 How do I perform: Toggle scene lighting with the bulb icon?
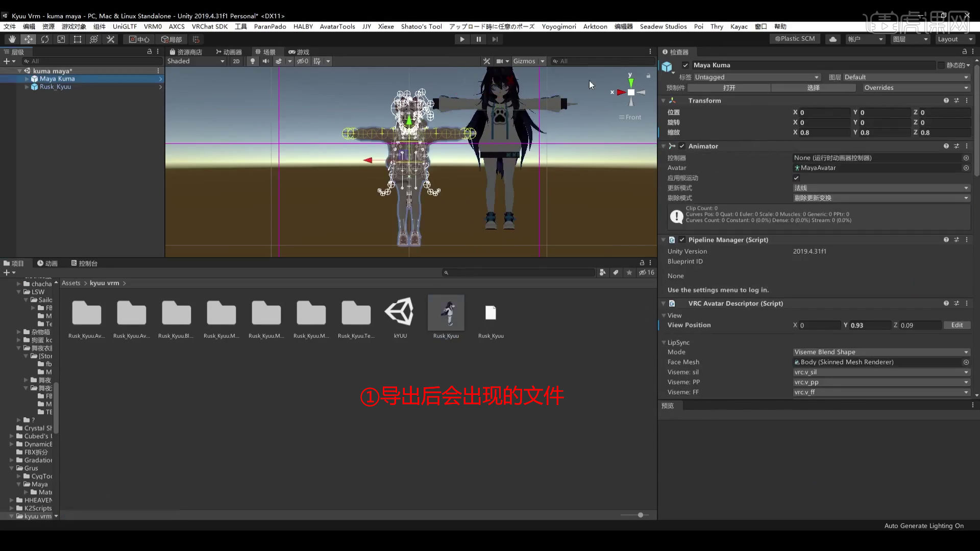[253, 61]
